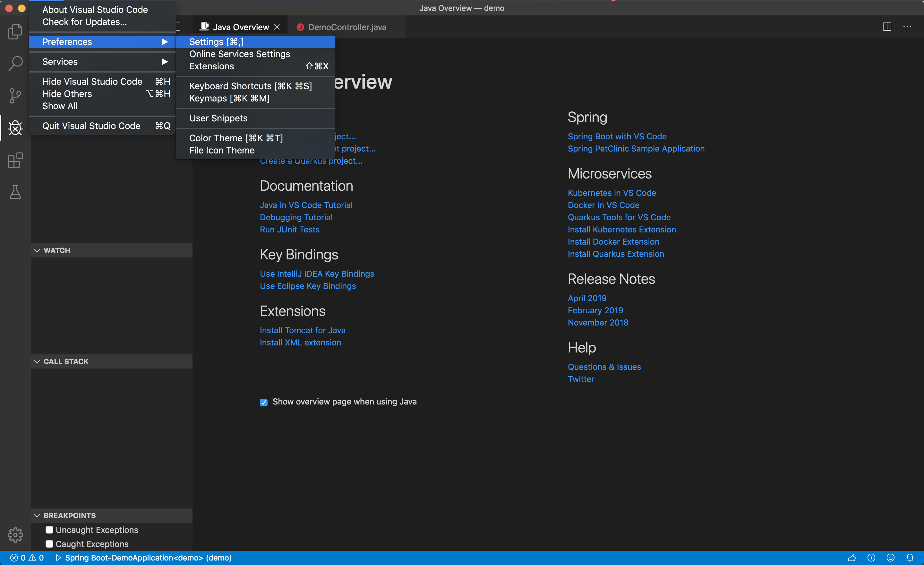Open Keyboard Shortcuts menu item
The image size is (924, 565).
coord(255,86)
